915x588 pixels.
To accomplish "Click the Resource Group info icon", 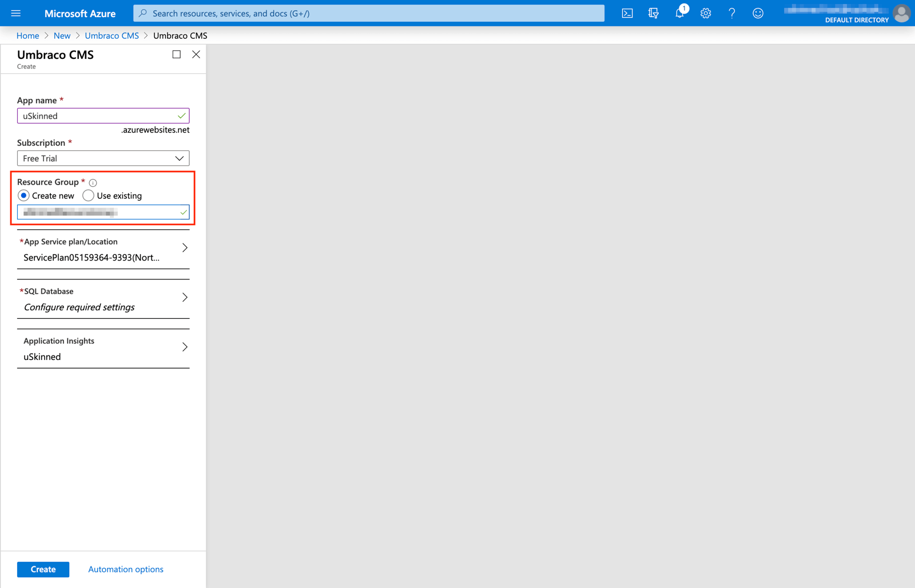I will pyautogui.click(x=93, y=183).
